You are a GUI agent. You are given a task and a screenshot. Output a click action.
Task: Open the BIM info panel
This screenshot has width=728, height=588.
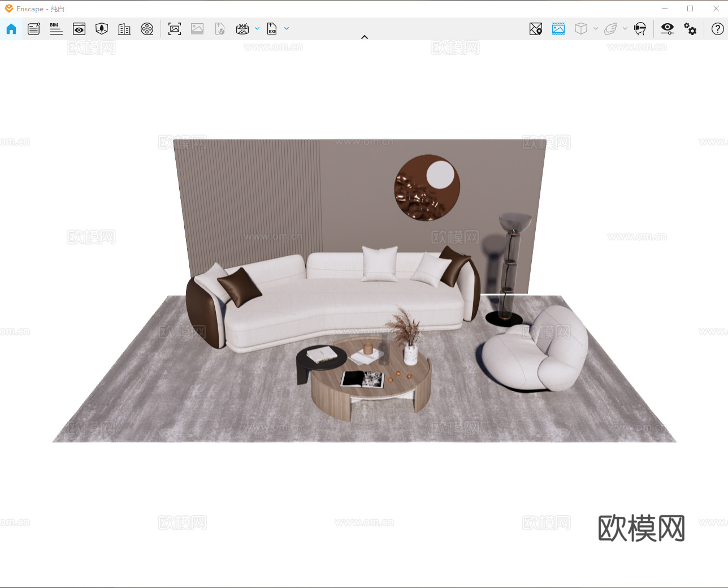[x=56, y=29]
